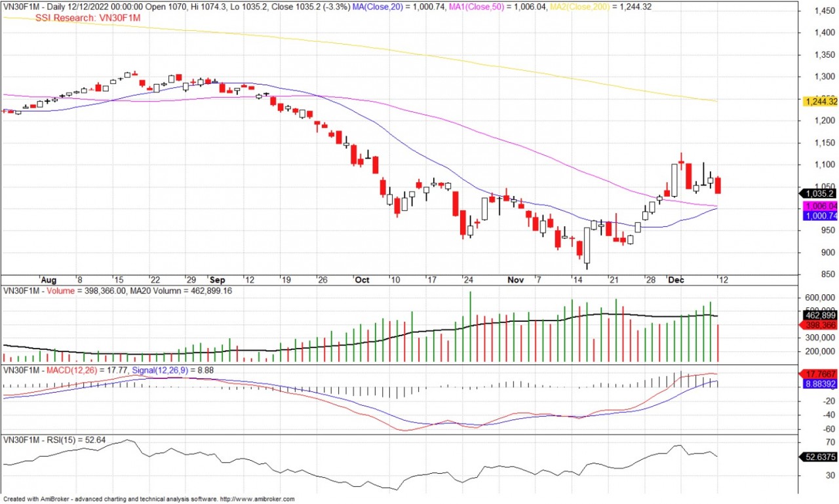Click the Nov month label on time axis
839x504 pixels.
coord(516,279)
